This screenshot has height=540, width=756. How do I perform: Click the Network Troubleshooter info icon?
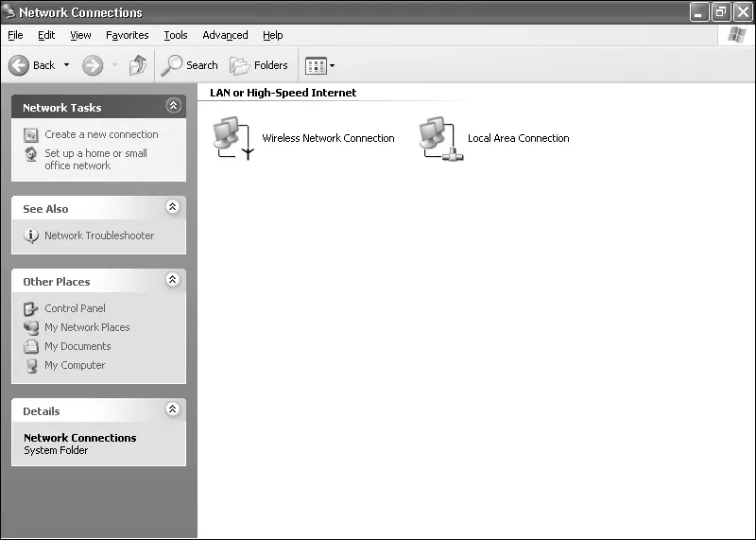click(x=31, y=235)
